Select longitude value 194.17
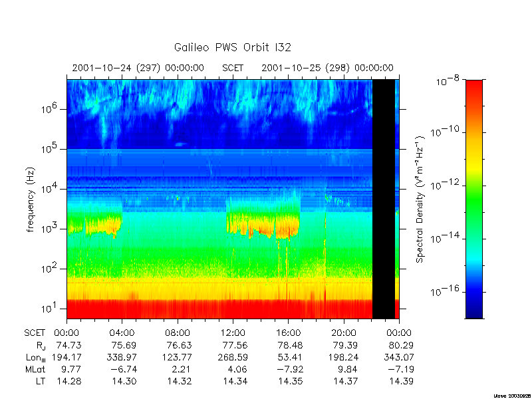Screen dimensions: 532x399 pyautogui.click(x=66, y=357)
